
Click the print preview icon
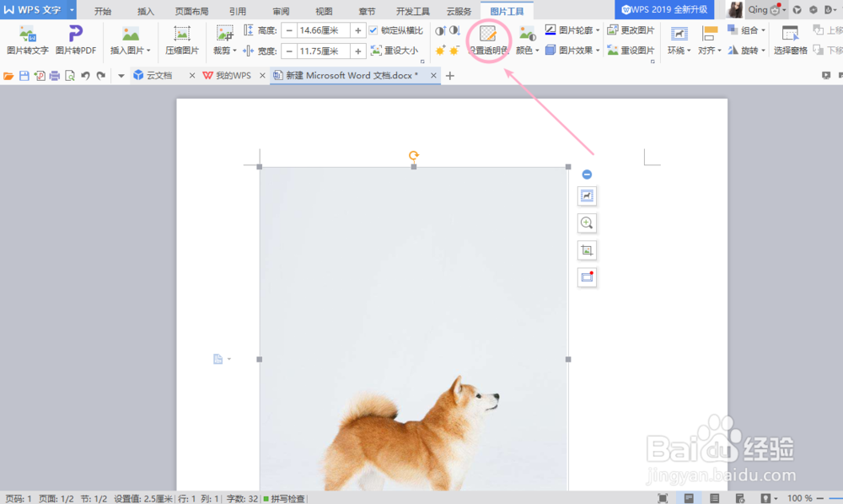click(70, 76)
